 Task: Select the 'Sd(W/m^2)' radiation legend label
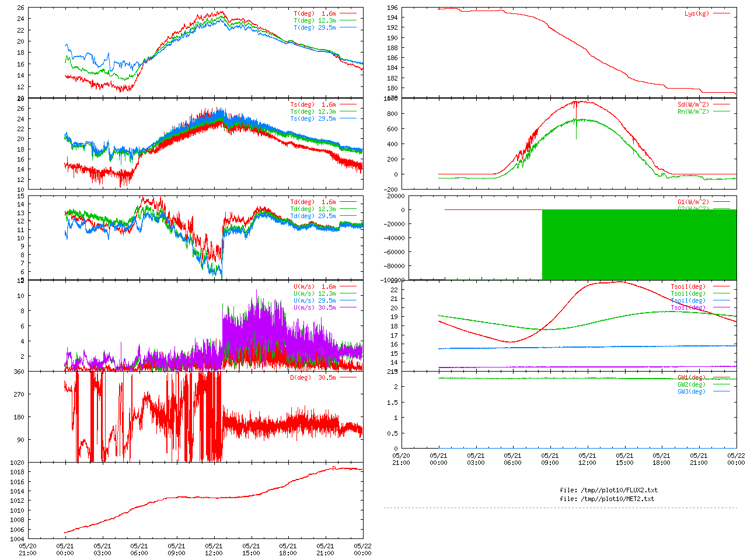click(693, 104)
